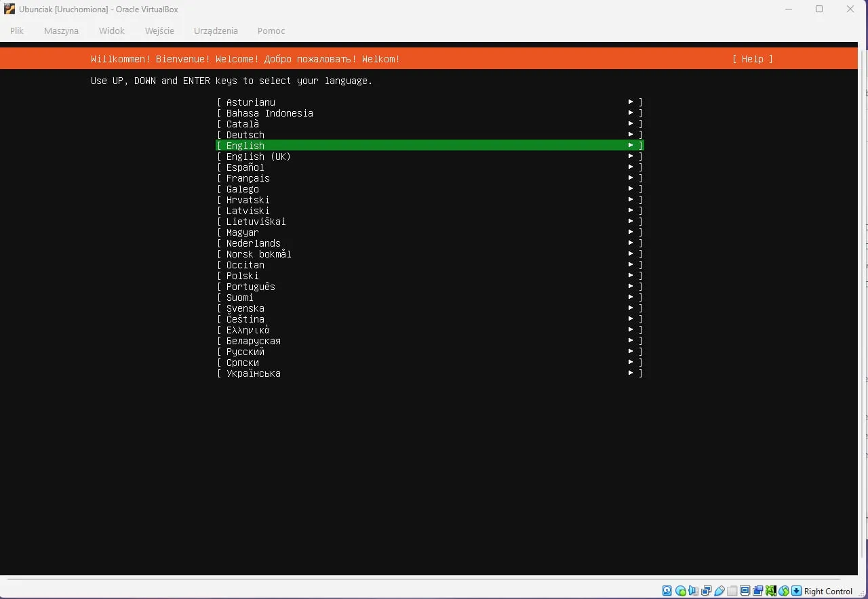868x599 pixels.
Task: Click the VirtualBox icon in the title bar
Action: [9, 9]
